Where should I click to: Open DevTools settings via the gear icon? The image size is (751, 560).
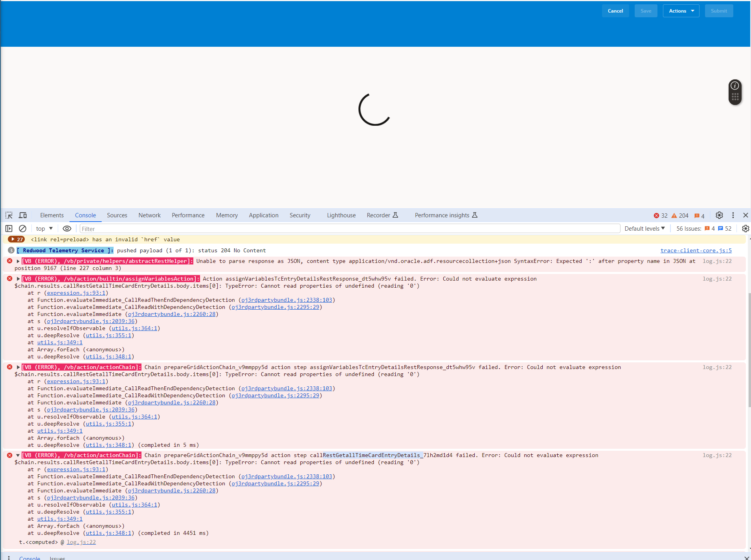pyautogui.click(x=719, y=215)
